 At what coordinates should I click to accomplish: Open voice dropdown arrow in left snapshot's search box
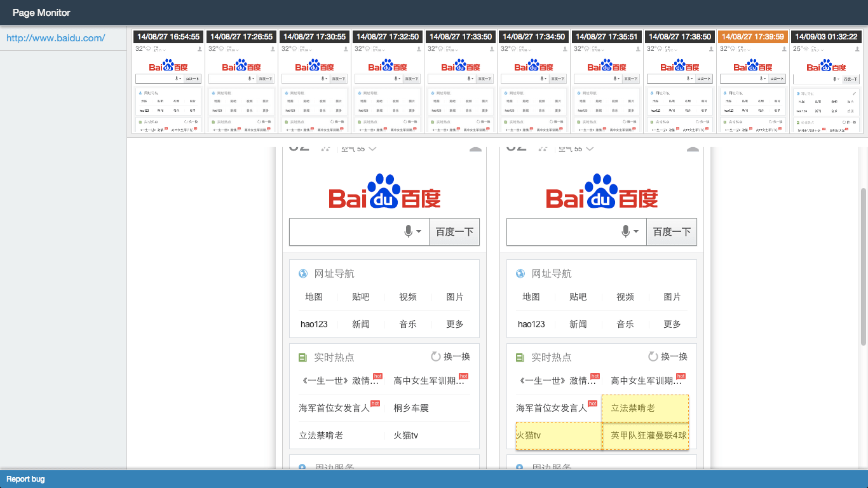tap(419, 232)
